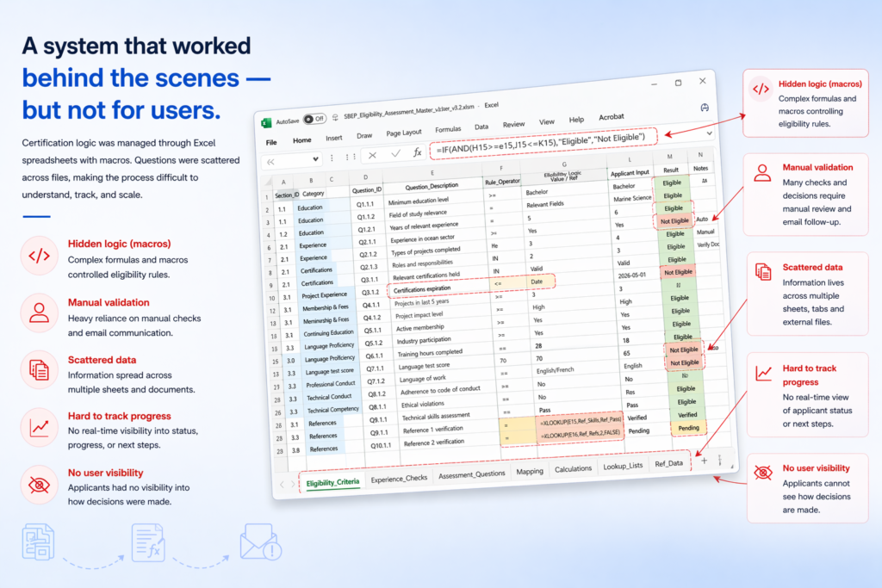
Task: Click the previous sheet navigation arrow
Action: coord(282,484)
